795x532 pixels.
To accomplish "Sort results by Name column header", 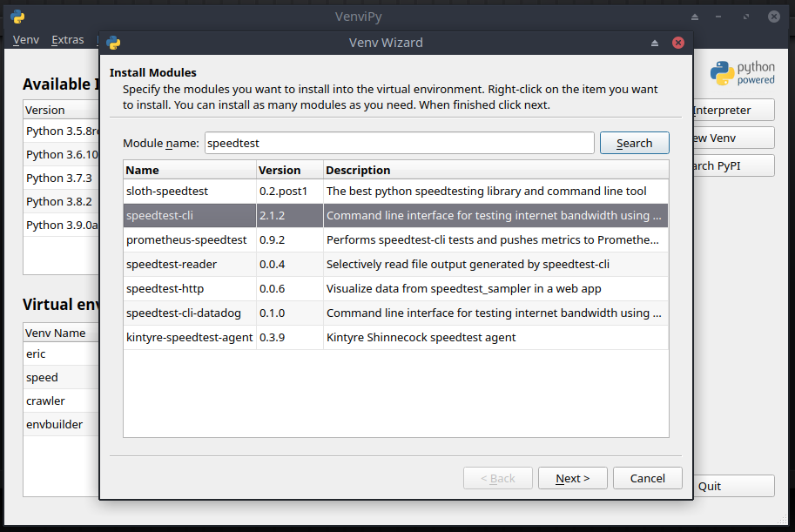I will pyautogui.click(x=190, y=170).
